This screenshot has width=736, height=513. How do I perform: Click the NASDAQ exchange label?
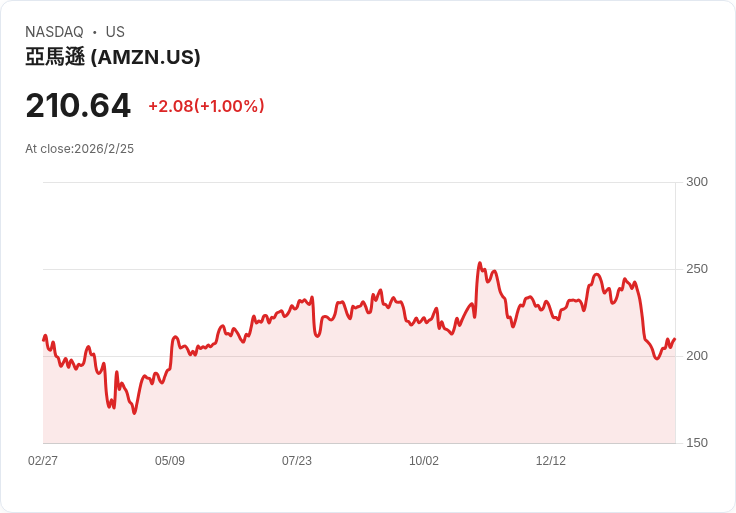[x=54, y=32]
